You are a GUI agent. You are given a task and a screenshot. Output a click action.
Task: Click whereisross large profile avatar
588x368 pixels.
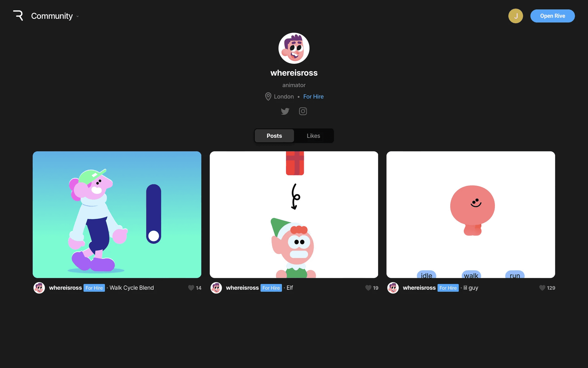[x=294, y=48]
